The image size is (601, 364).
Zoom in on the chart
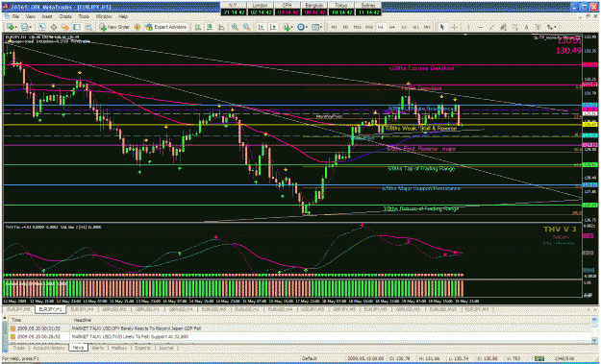coord(235,27)
